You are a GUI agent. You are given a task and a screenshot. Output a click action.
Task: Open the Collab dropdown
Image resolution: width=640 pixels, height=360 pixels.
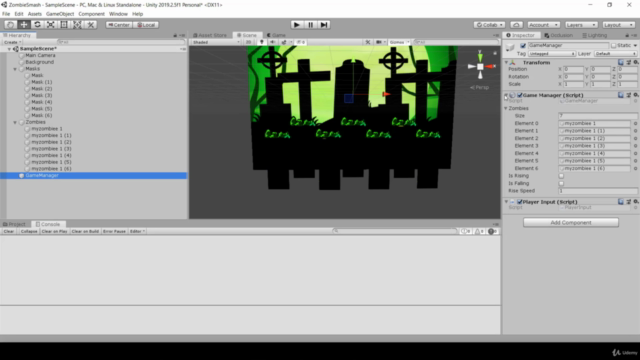click(x=489, y=25)
